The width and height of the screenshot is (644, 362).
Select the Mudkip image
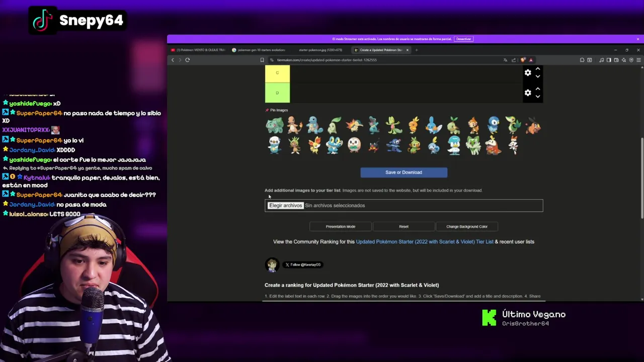[x=434, y=125]
